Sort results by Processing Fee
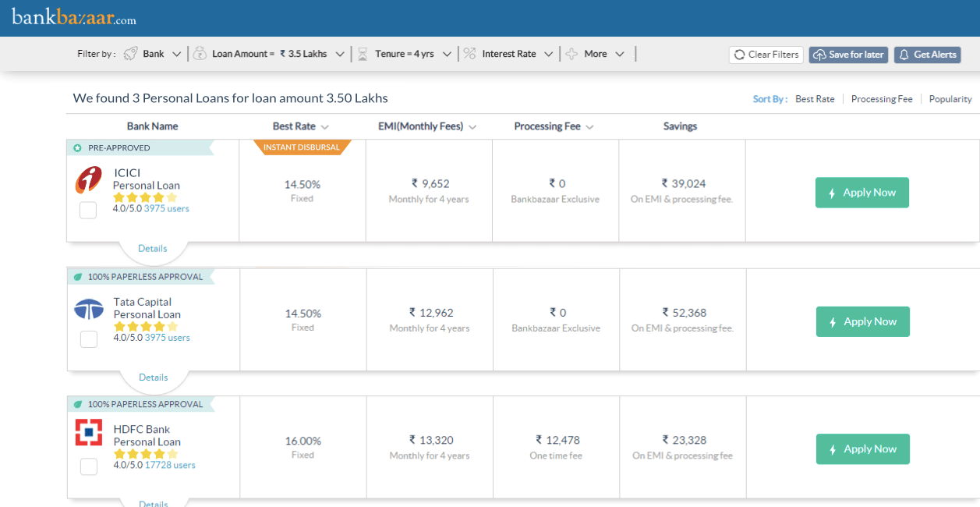980x507 pixels. tap(881, 99)
